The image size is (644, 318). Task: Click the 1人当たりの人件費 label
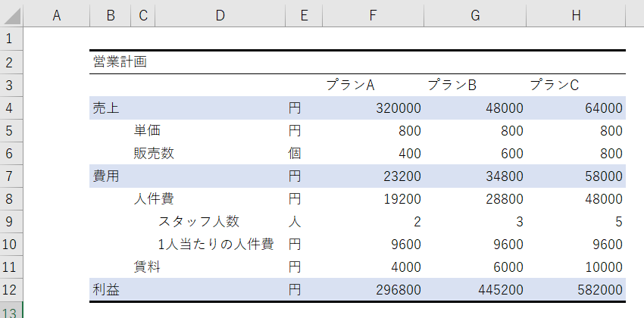coord(217,245)
